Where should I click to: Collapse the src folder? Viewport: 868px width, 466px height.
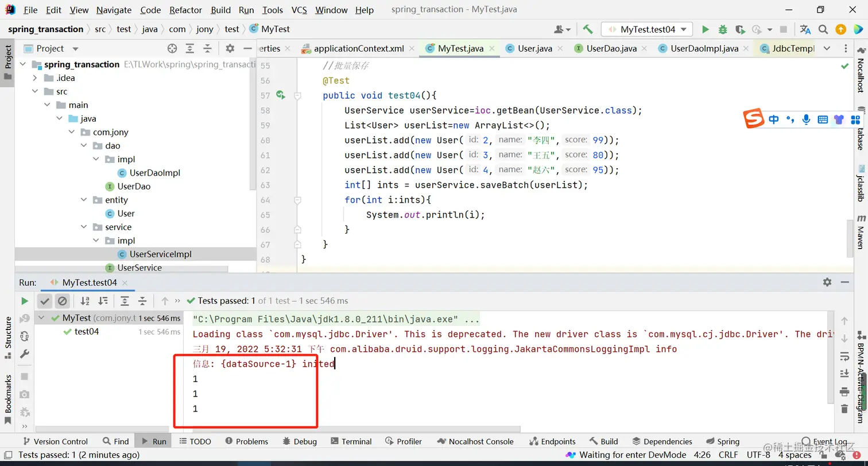(34, 91)
